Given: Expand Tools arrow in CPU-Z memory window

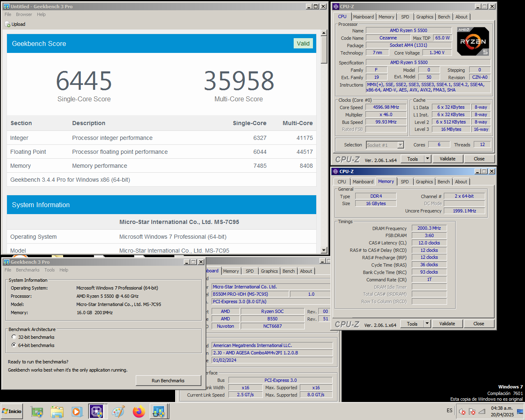Looking at the screenshot, I should pyautogui.click(x=427, y=324).
